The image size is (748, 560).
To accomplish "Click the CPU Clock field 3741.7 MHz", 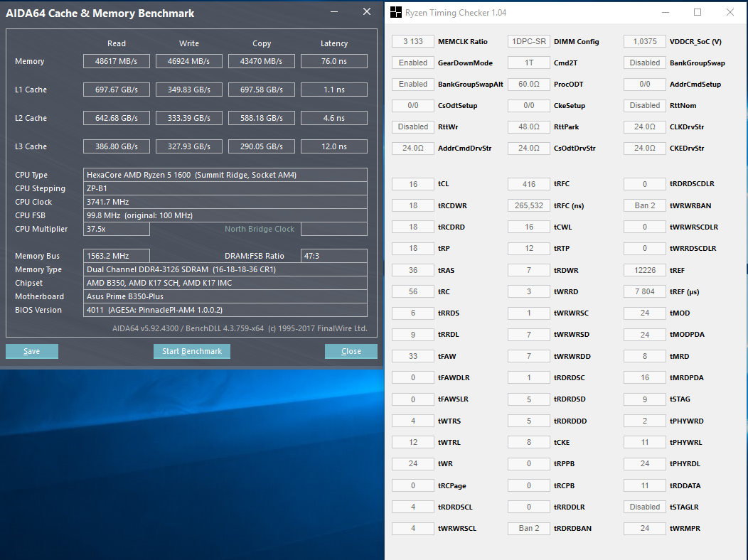I will 225,202.
